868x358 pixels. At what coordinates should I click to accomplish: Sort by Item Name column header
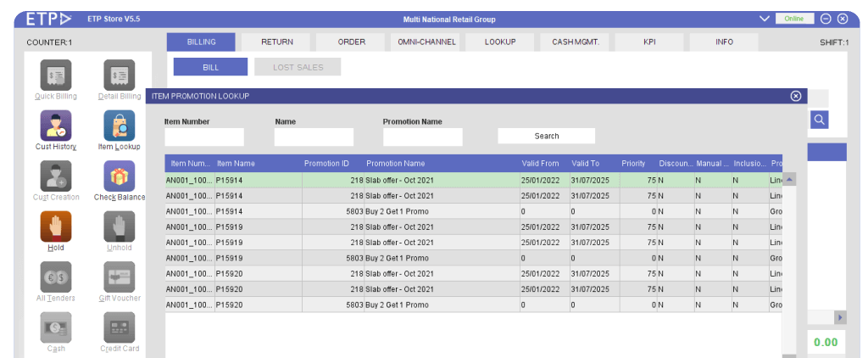[x=258, y=164]
